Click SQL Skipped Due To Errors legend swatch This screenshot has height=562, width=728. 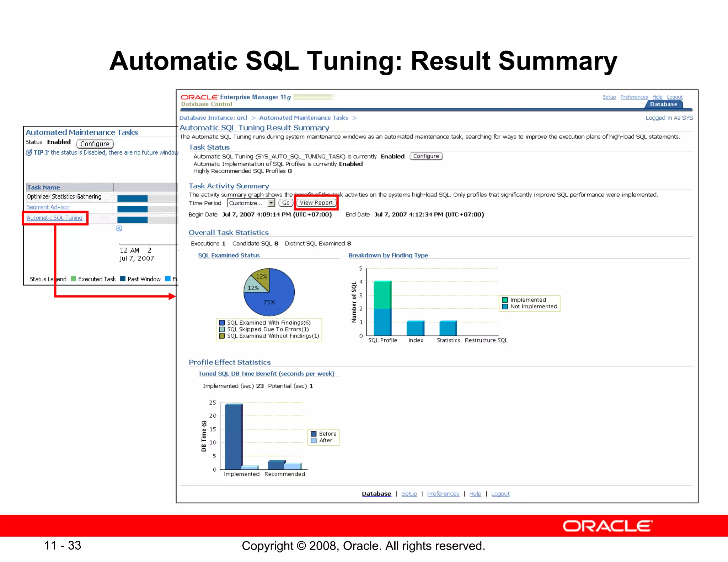click(x=222, y=329)
